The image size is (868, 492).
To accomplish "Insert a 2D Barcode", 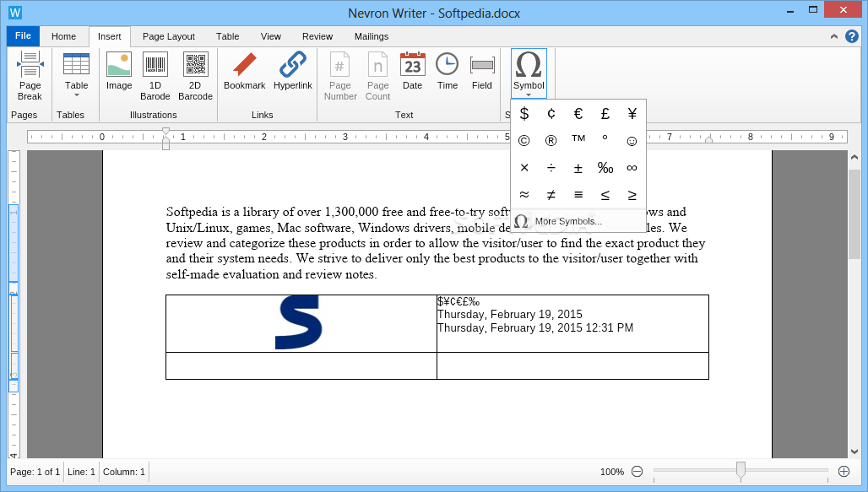I will click(x=195, y=76).
